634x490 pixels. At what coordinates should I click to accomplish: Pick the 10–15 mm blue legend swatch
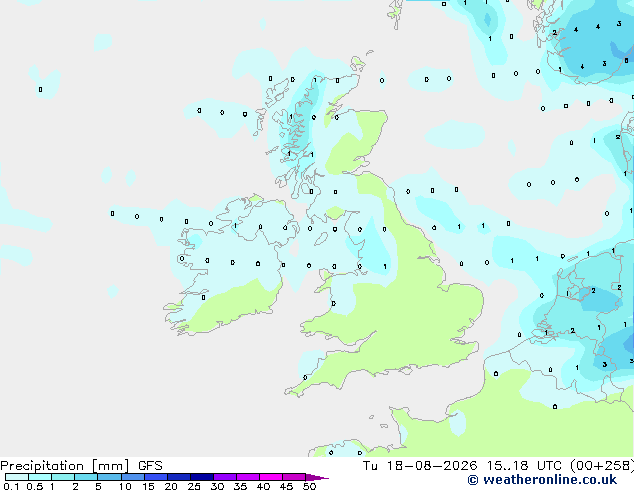click(x=132, y=477)
